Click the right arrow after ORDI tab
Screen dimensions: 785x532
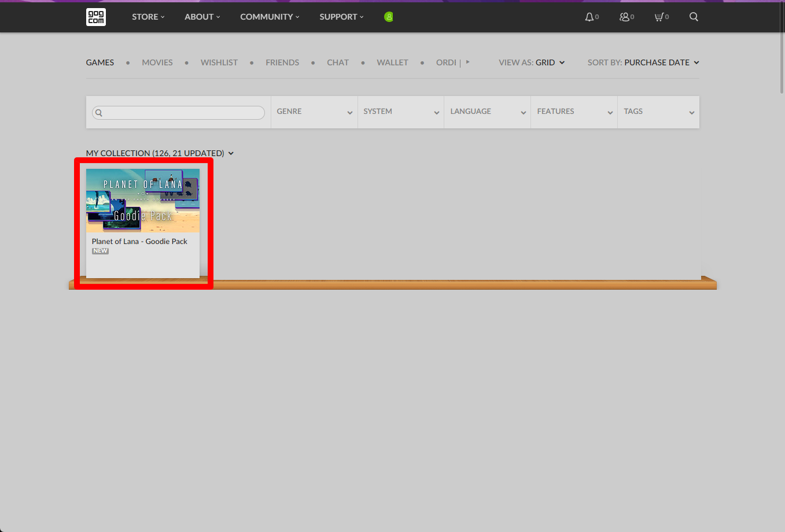(467, 62)
